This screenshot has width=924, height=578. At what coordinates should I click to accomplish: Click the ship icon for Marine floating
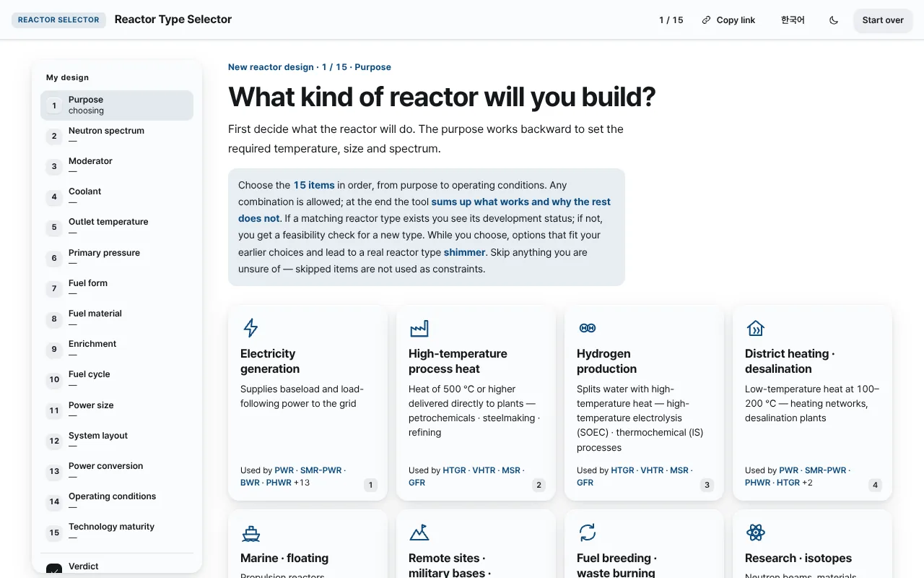coord(251,533)
